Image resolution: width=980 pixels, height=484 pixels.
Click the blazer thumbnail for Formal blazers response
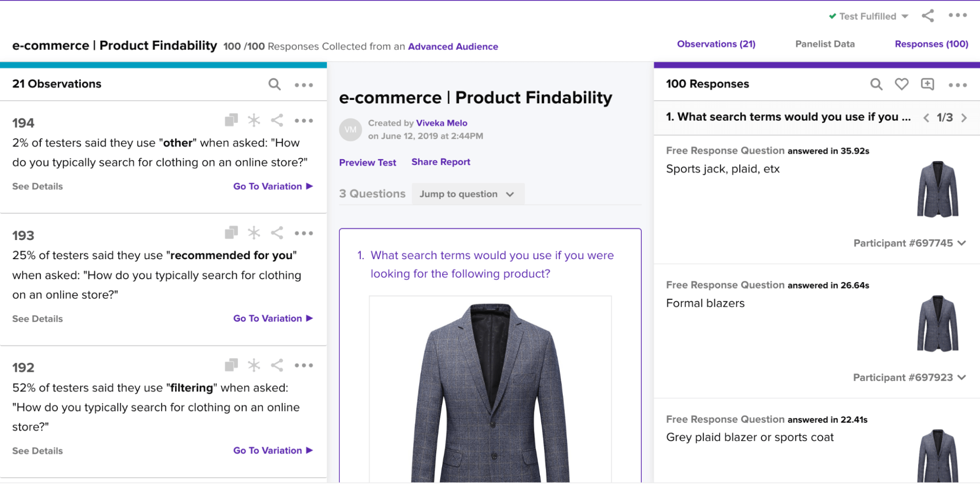click(937, 323)
